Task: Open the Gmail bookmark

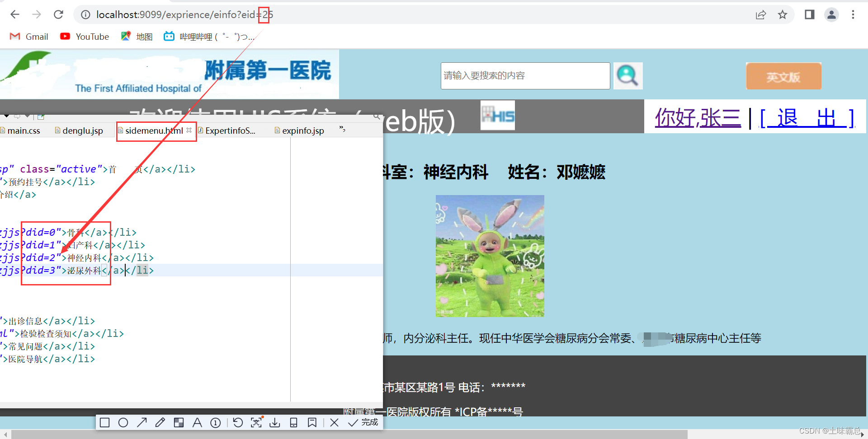Action: tap(29, 37)
